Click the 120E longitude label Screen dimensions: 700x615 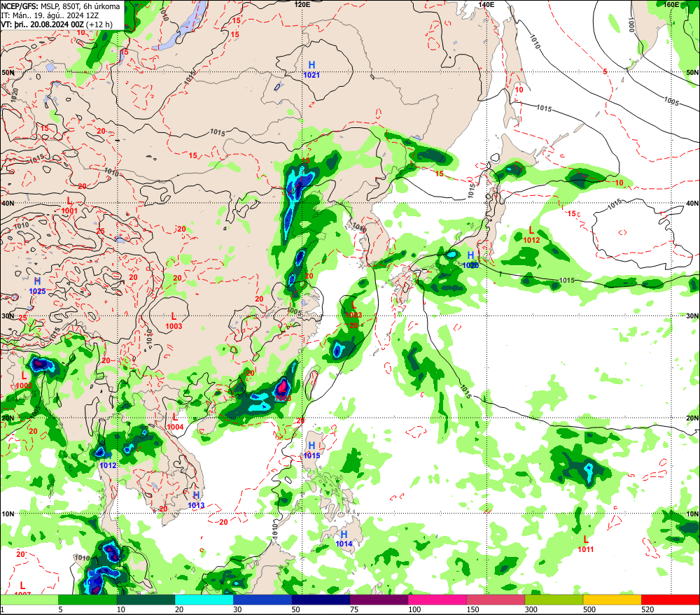pos(302,4)
